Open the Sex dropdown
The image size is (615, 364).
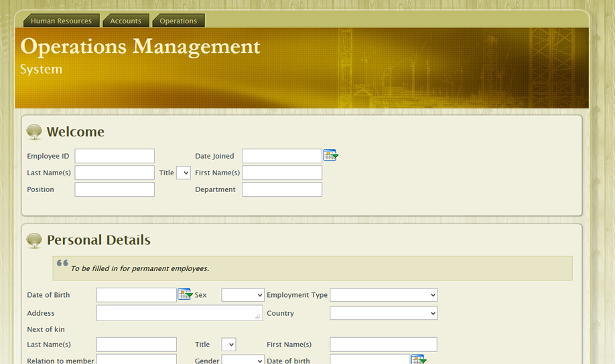point(243,295)
